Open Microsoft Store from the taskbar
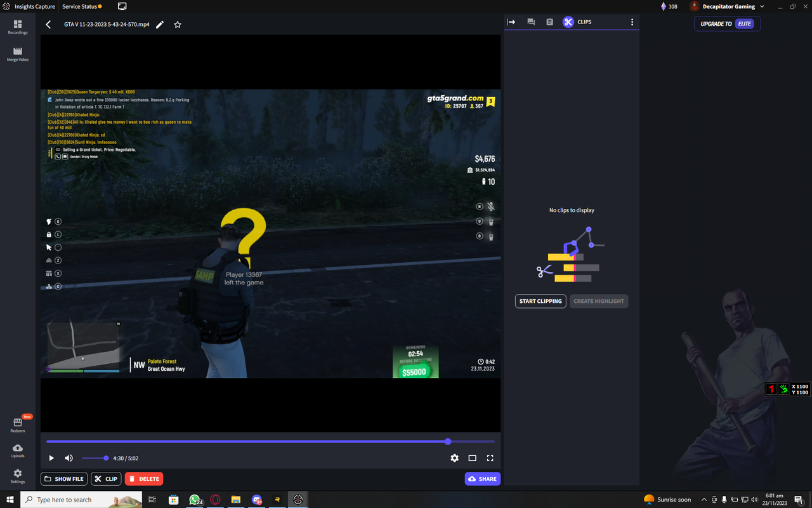 pyautogui.click(x=173, y=500)
